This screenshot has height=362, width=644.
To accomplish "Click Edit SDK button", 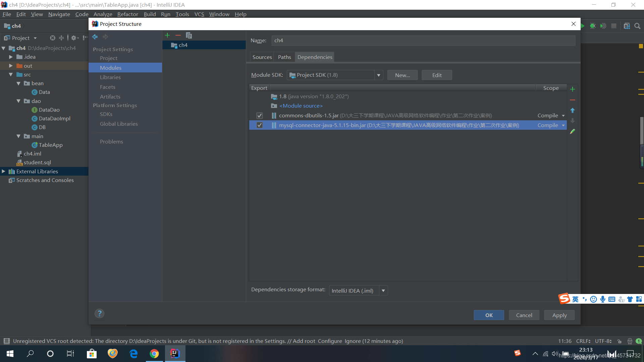I will tap(437, 75).
